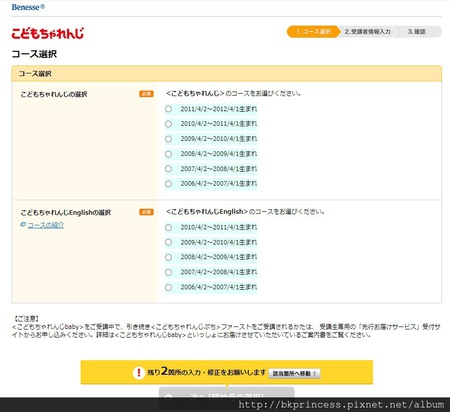Select 2006/4/2~2007/4/1 radio in こどもちゃれんじ section

pyautogui.click(x=168, y=184)
